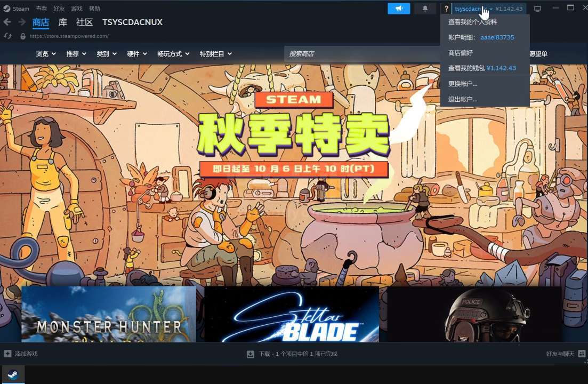Viewport: 588px width, 384px height.
Task: Click the back navigation arrow
Action: point(7,22)
